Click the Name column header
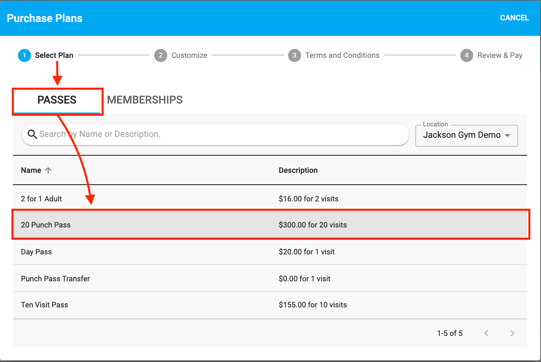Viewport: 541px width, 362px height. pos(31,170)
